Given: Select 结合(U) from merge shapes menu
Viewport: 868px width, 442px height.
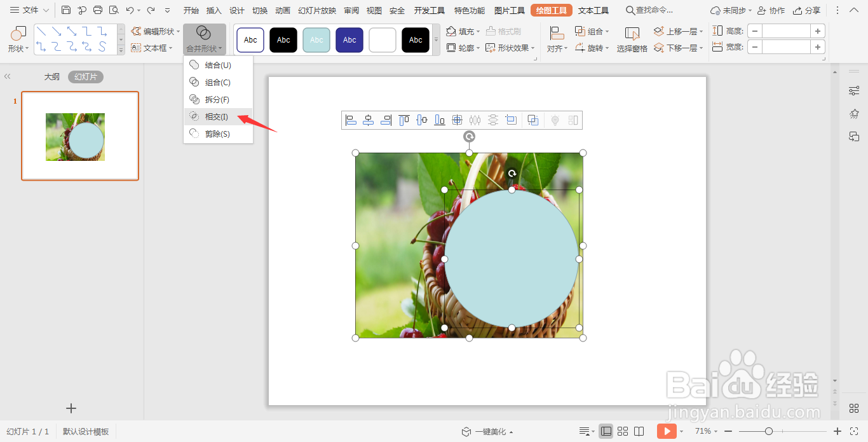Looking at the screenshot, I should (x=219, y=65).
